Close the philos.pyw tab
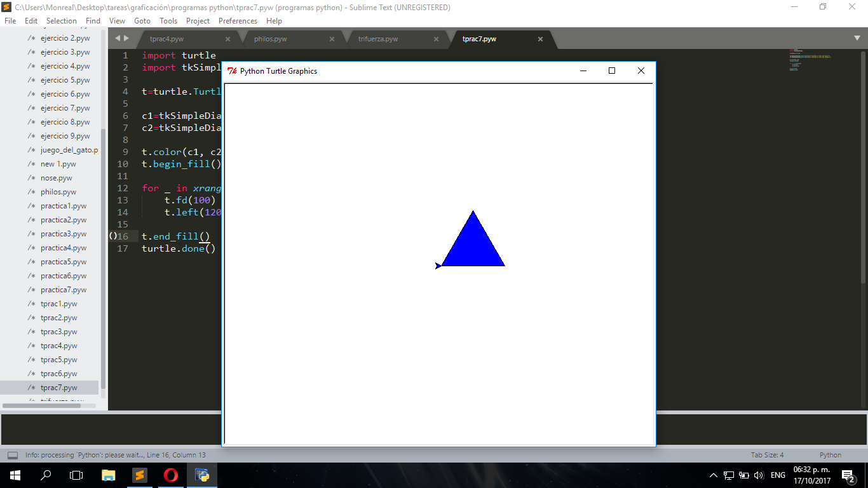Viewport: 868px width, 488px height. pyautogui.click(x=332, y=39)
